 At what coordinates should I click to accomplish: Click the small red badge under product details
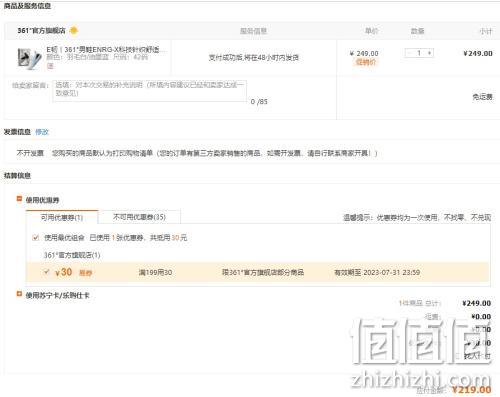(50, 66)
